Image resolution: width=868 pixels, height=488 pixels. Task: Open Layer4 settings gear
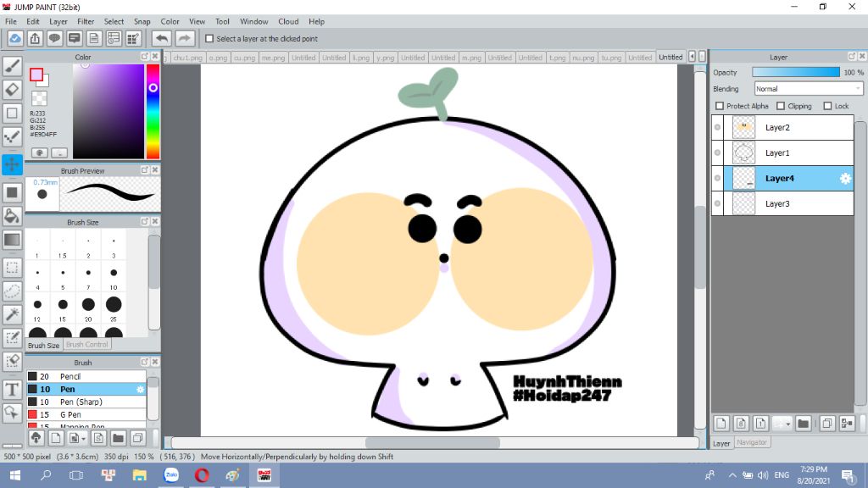click(845, 178)
